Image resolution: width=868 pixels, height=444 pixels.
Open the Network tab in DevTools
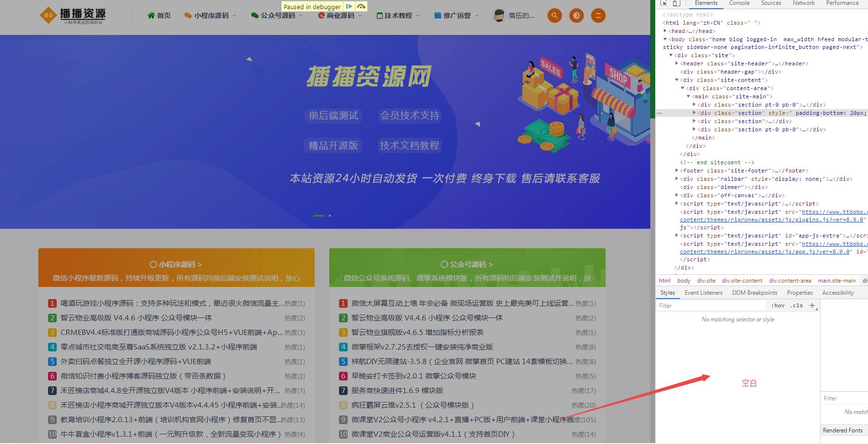click(804, 3)
